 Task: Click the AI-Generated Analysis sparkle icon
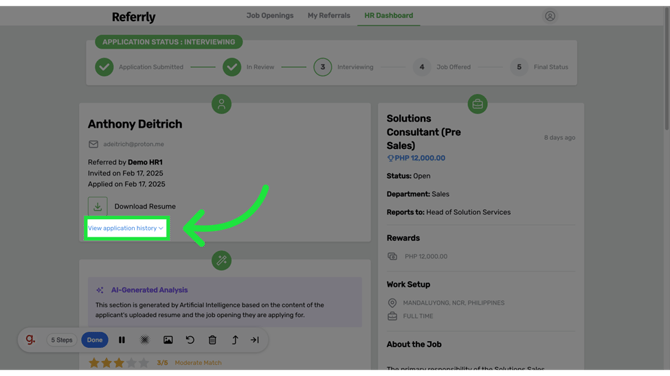coord(100,290)
